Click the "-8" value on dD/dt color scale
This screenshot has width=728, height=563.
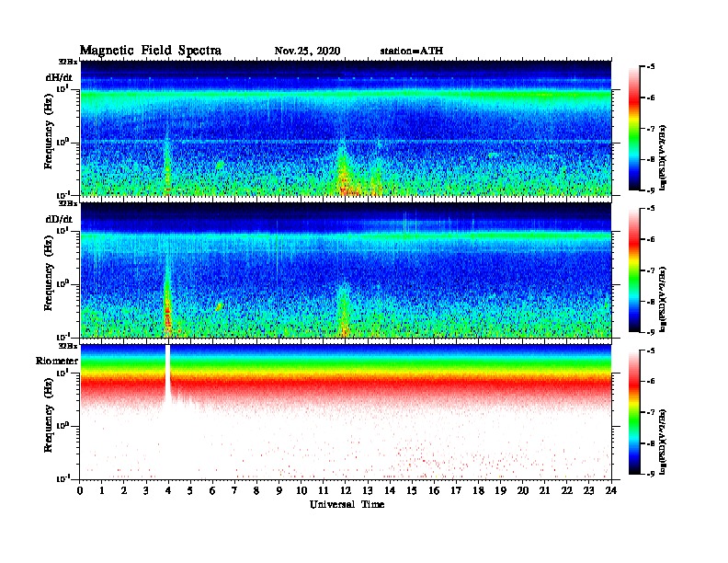tap(650, 301)
